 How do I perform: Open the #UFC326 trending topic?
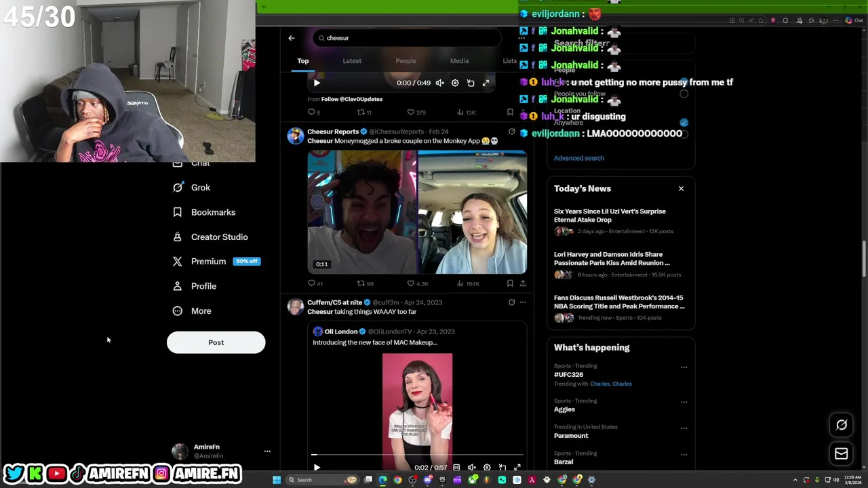568,374
